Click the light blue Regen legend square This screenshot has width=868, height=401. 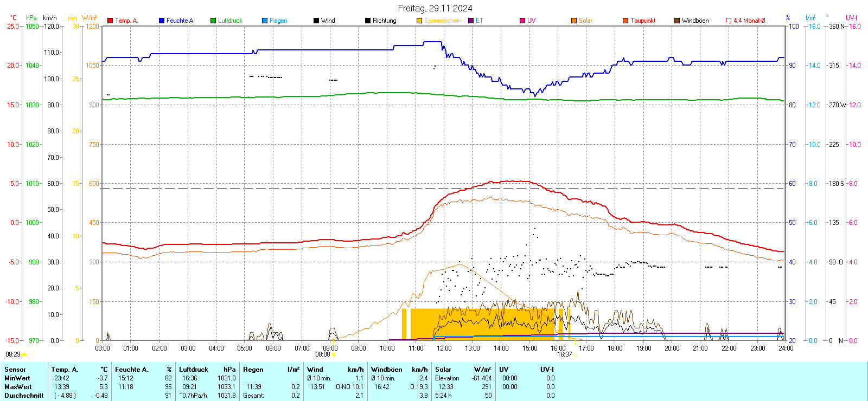(x=265, y=21)
